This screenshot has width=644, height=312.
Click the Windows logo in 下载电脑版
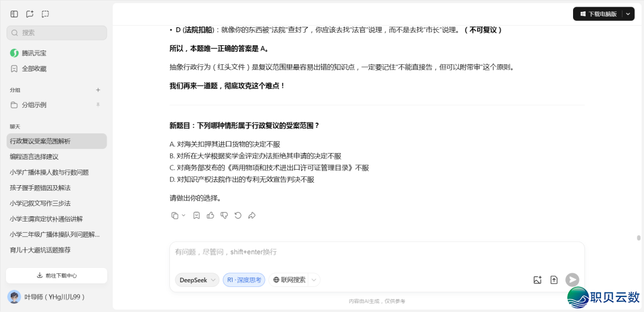coord(583,14)
